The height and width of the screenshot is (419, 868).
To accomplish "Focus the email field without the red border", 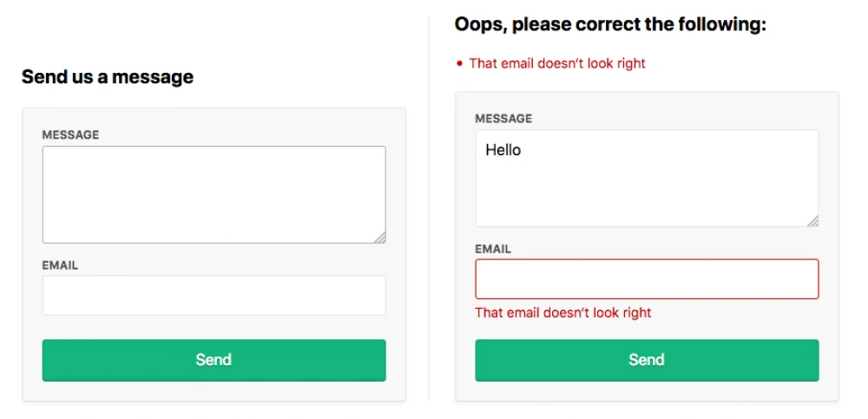I will [x=214, y=296].
